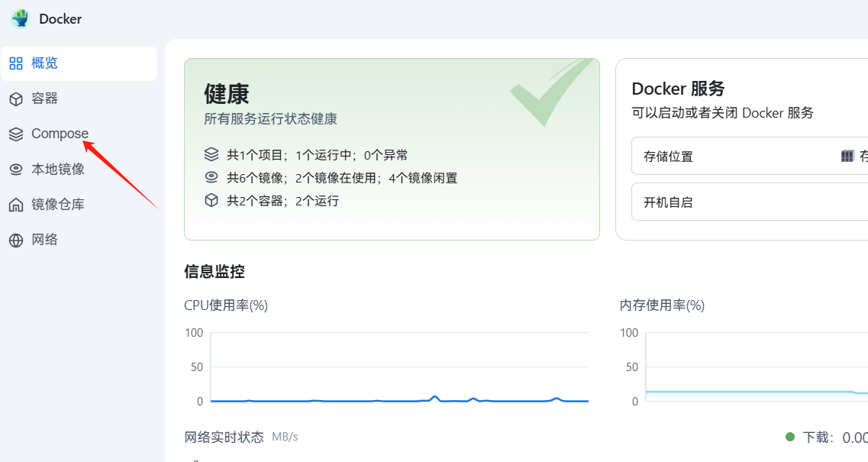Click the cube icon in the container summary row

pyautogui.click(x=211, y=200)
